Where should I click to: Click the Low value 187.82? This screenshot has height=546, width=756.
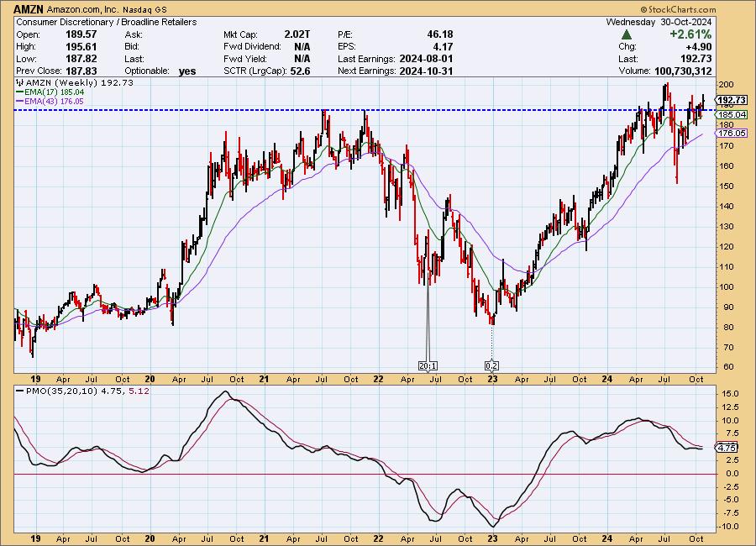click(x=81, y=59)
